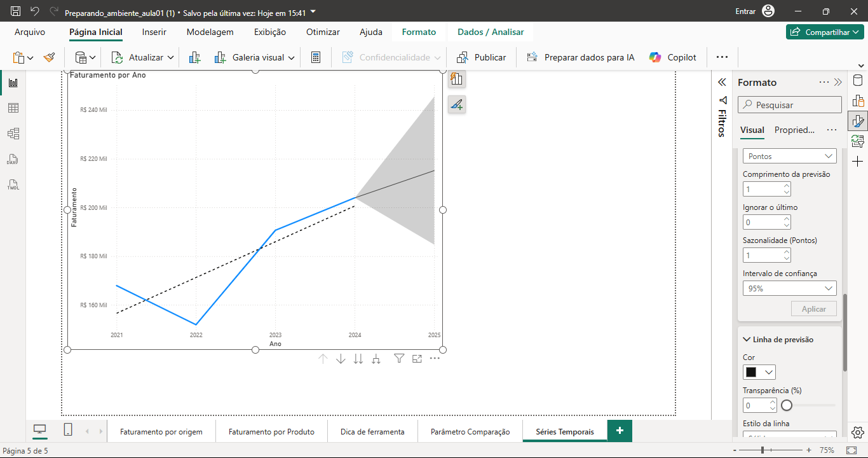Expand all down one hierarchy level
868x458 pixels.
pos(376,359)
